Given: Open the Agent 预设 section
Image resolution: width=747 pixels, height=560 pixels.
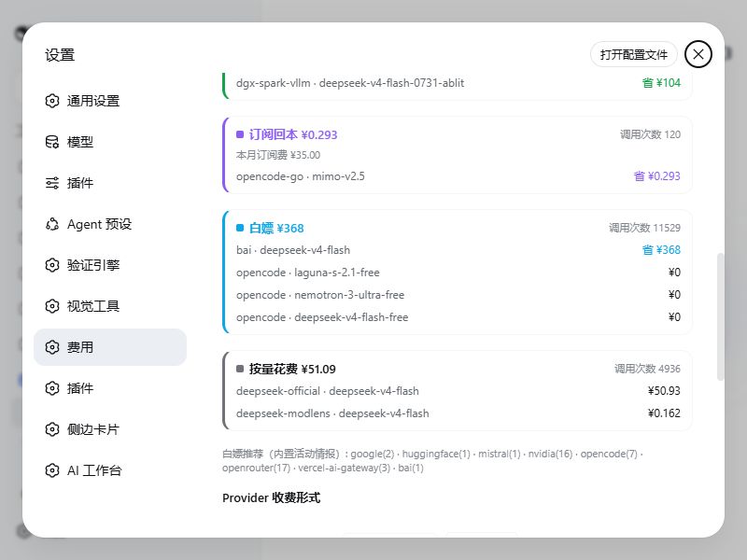Looking at the screenshot, I should point(110,224).
